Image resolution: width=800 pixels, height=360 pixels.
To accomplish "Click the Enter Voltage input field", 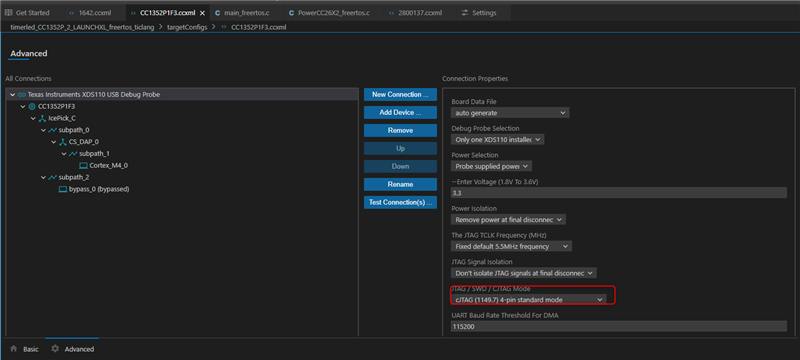I will [619, 193].
